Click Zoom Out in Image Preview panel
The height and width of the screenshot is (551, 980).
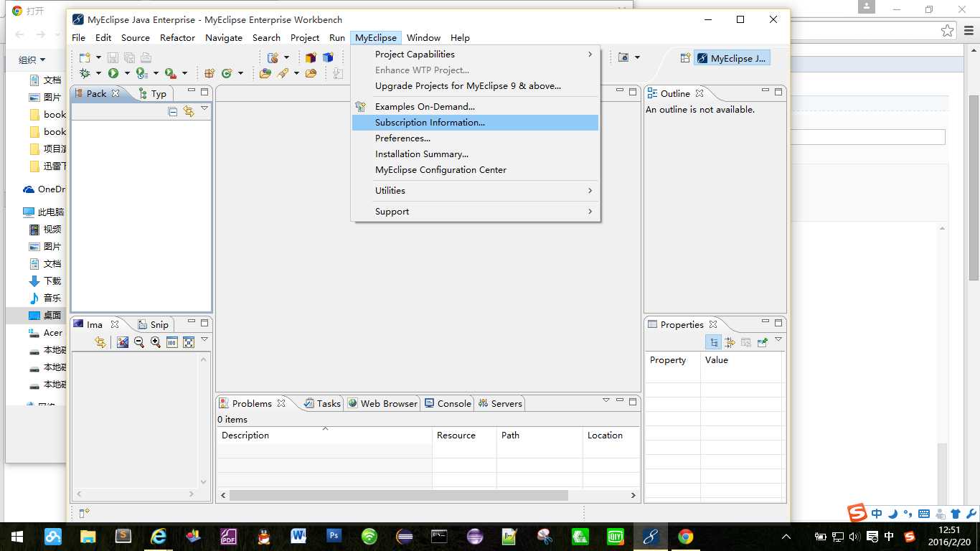(139, 342)
